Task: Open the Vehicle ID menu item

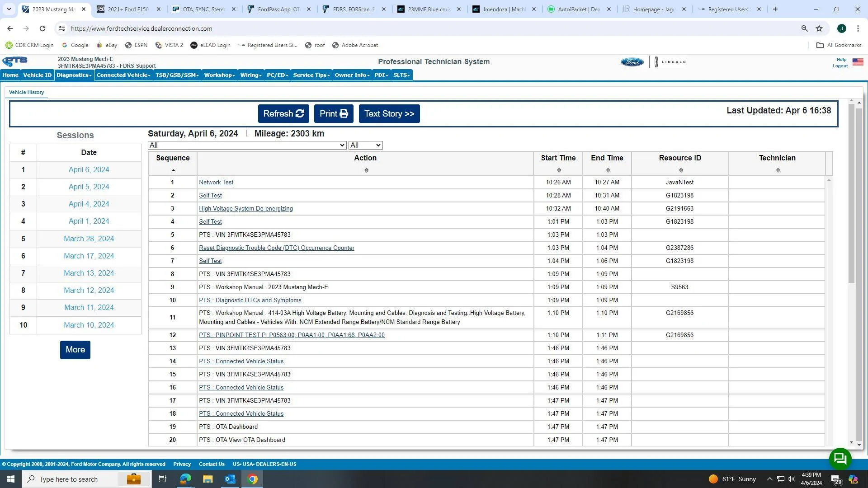Action: [38, 75]
